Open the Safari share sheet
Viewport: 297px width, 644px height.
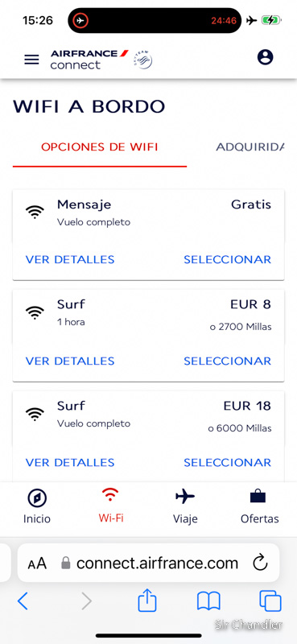click(x=147, y=601)
